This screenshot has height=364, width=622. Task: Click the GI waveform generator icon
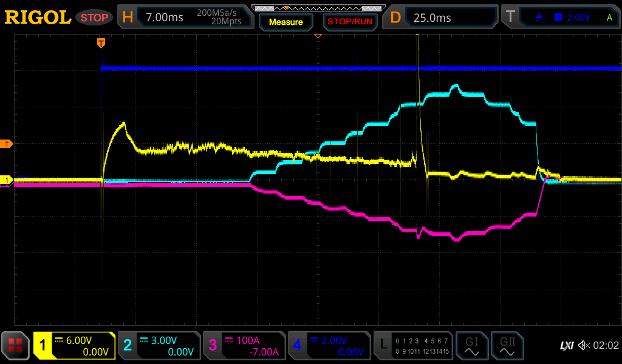(x=471, y=346)
